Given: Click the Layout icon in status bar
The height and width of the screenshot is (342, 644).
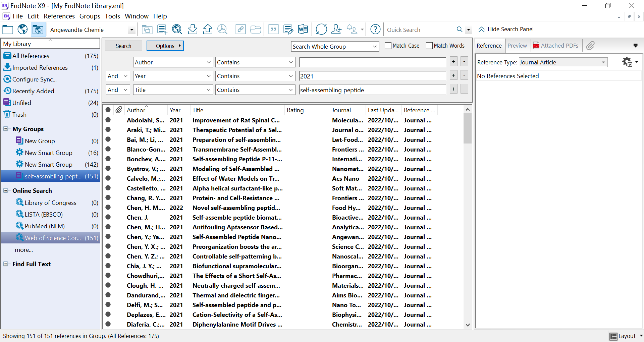Looking at the screenshot, I should (x=613, y=336).
